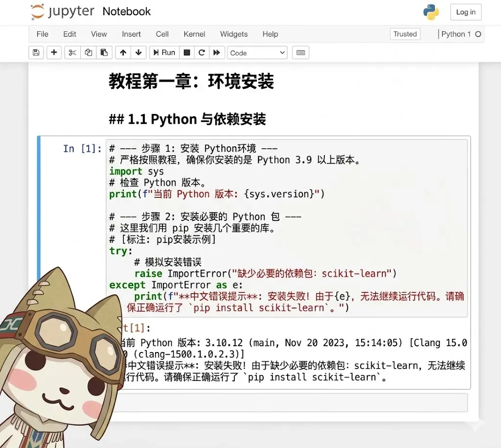Open the Kernel menu

point(194,34)
